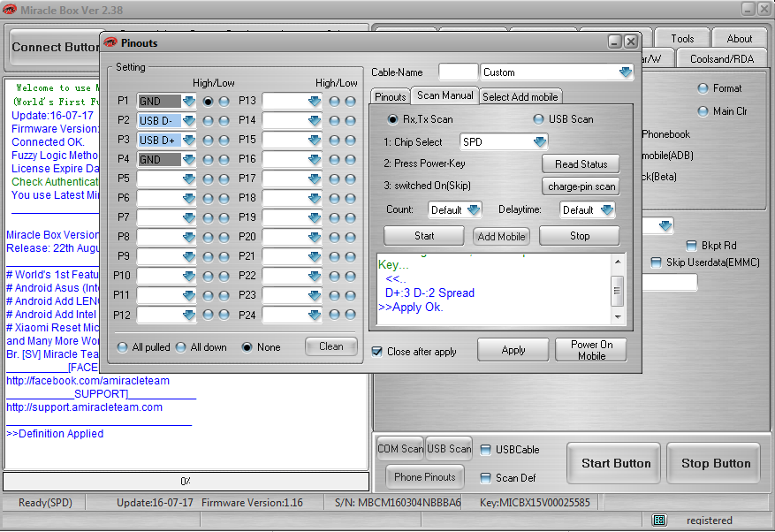Click the Miracle Box title bar logo
This screenshot has height=532, width=775.
tap(10, 10)
